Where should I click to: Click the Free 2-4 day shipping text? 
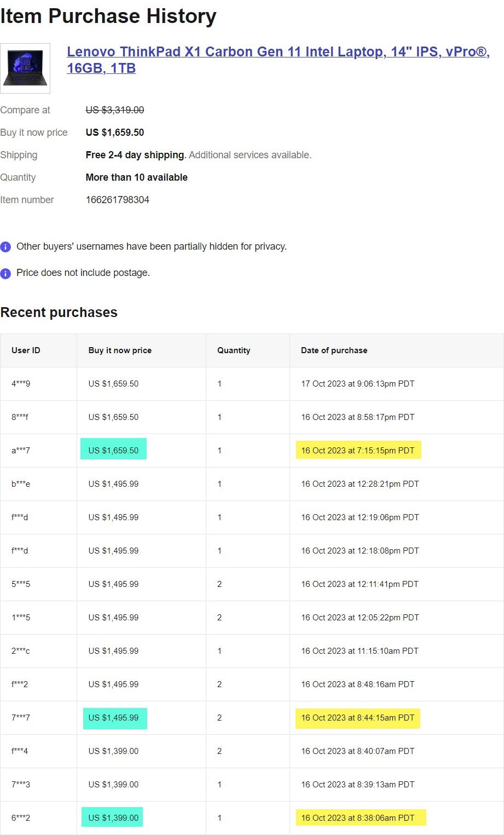coord(135,155)
